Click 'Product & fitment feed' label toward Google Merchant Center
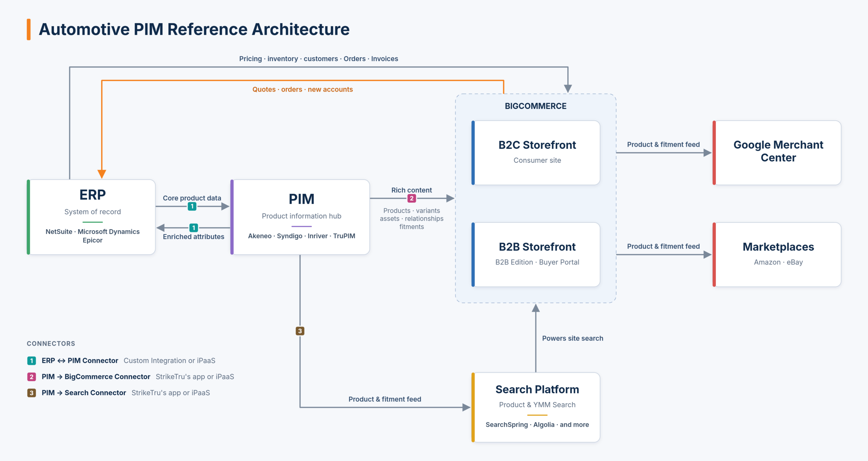 (x=663, y=145)
